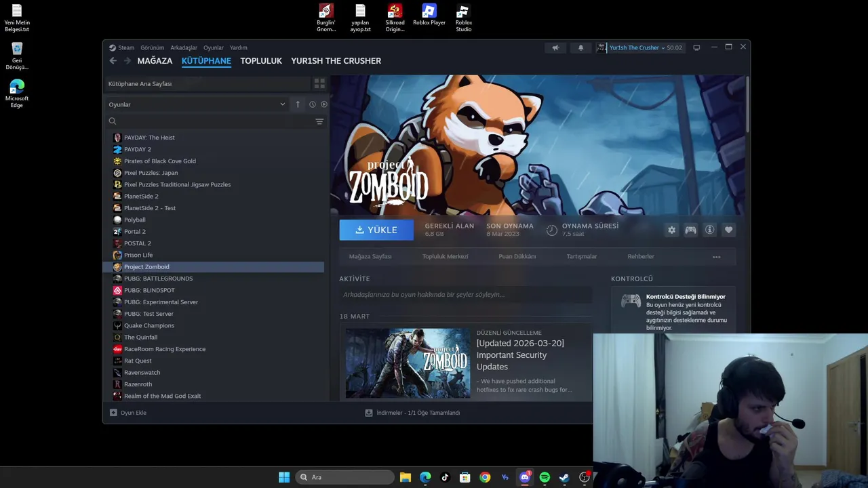Open Tartışmalar link
This screenshot has height=488, width=868.
tap(582, 257)
